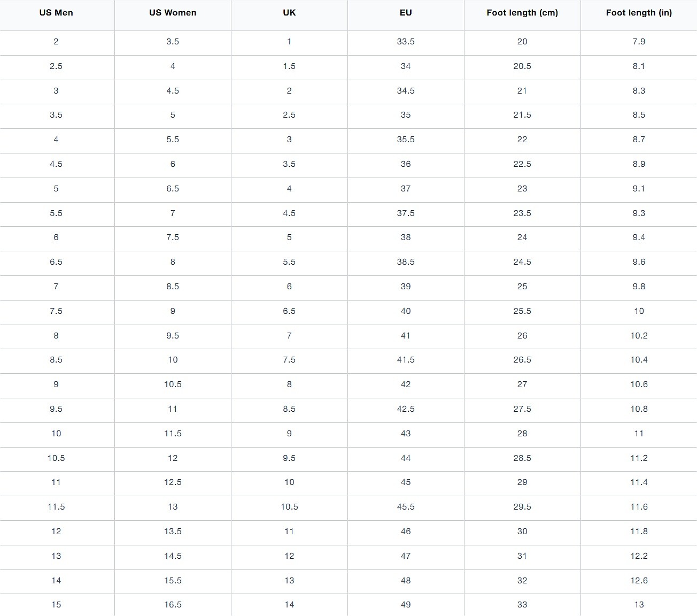The height and width of the screenshot is (616, 697).
Task: Click the 29.5 cm foot length cell
Action: [522, 507]
